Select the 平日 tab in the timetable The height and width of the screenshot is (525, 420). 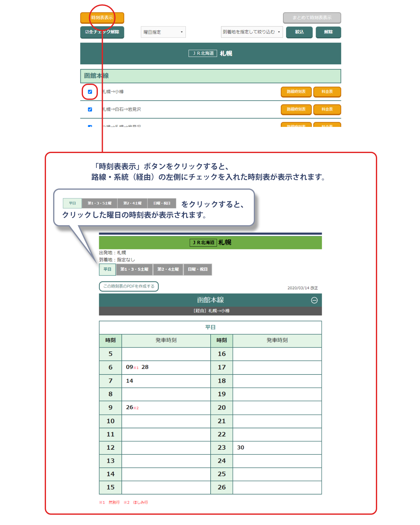coord(107,269)
